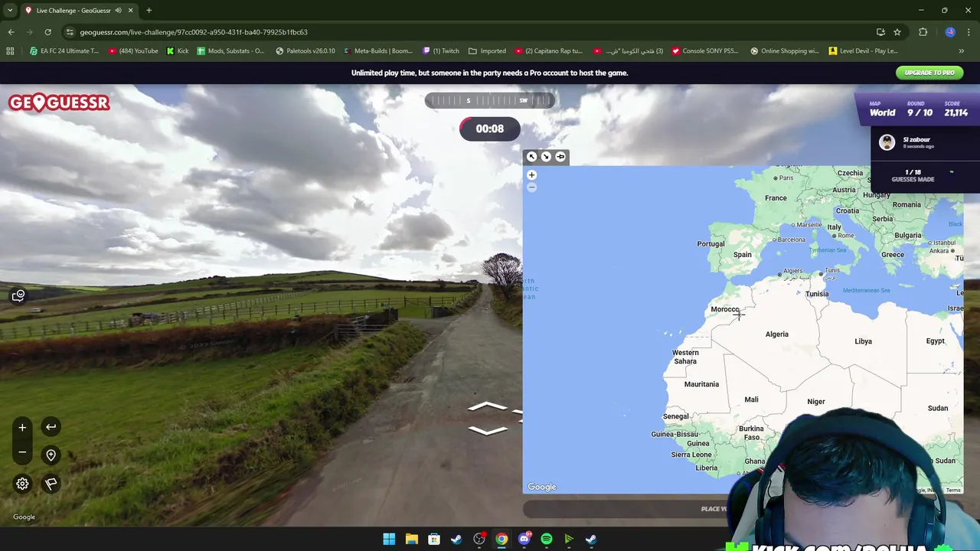The height and width of the screenshot is (551, 980).
Task: Open Microsoft Store from the taskbar
Action: tap(434, 540)
